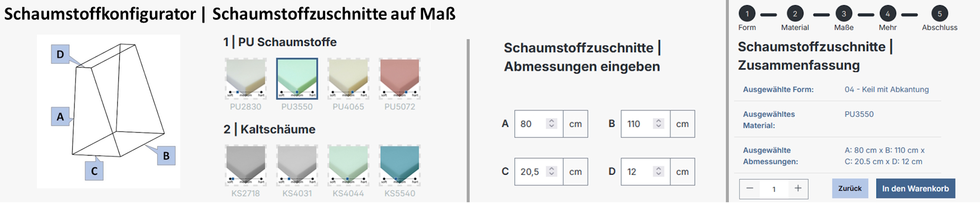Decrease quantity with the minus button
This screenshot has height=204, width=980.
(750, 189)
